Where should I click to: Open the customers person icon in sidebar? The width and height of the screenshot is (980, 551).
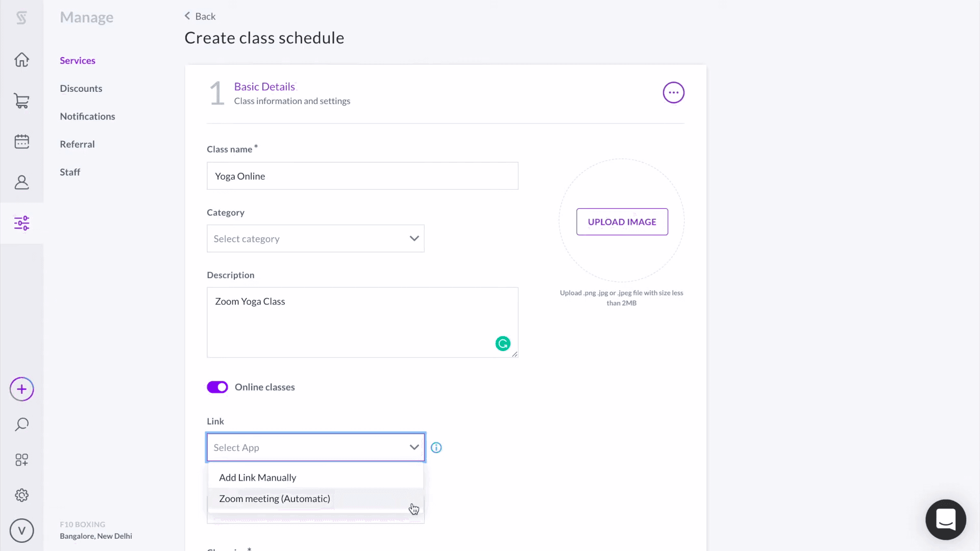click(21, 182)
